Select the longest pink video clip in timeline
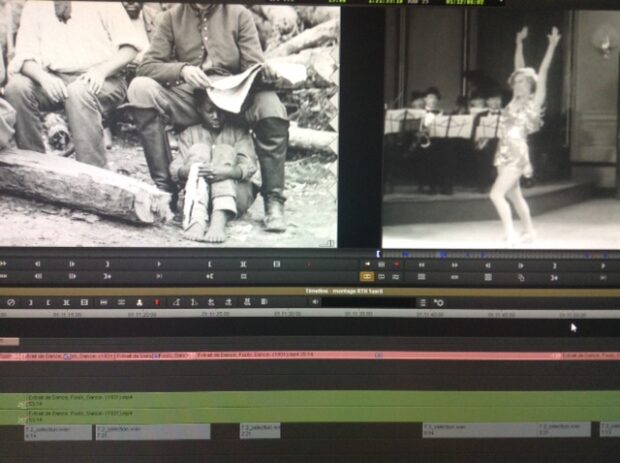 tap(378, 355)
